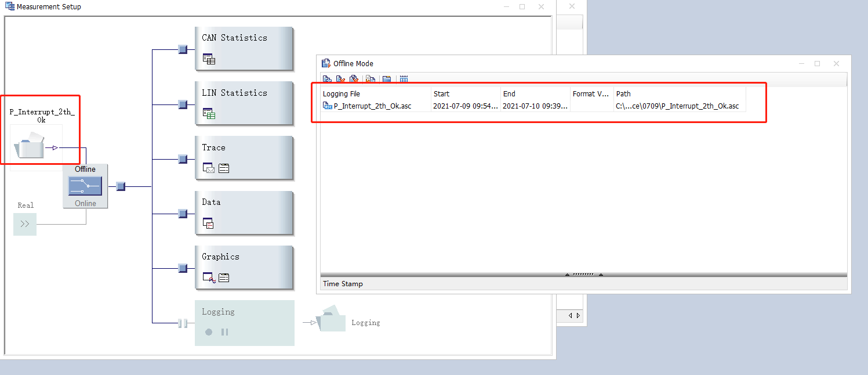Select the P_Interrupt_2th_Ok offline source file icon
The height and width of the screenshot is (375, 868).
tap(28, 146)
